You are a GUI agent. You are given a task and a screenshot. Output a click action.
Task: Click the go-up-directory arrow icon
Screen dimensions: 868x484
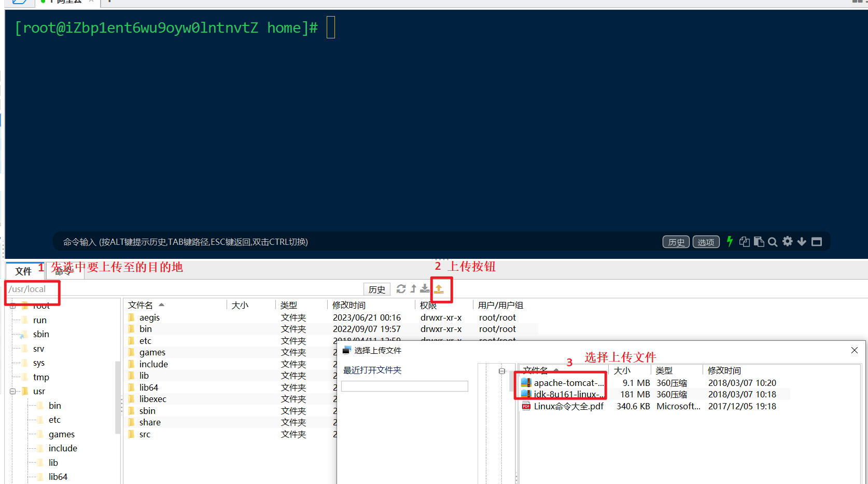coord(413,289)
